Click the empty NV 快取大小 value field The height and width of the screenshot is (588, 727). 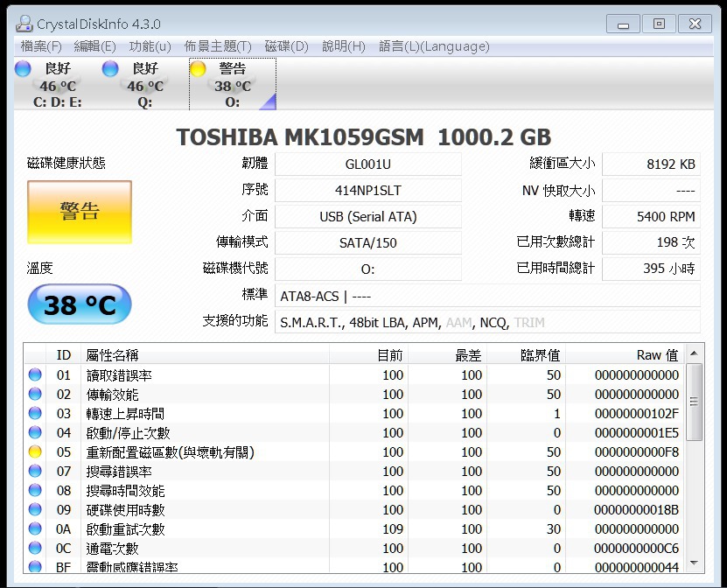pyautogui.click(x=651, y=190)
